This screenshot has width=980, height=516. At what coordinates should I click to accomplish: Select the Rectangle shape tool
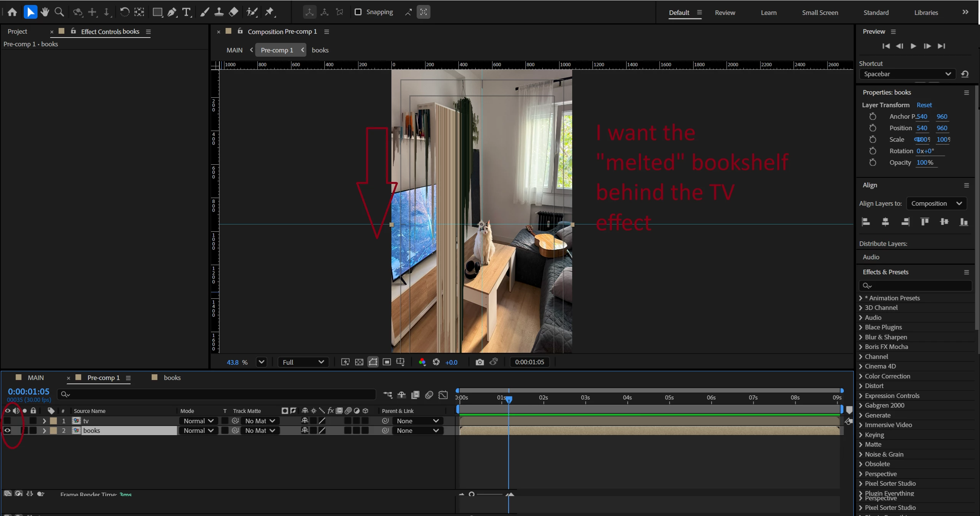(x=157, y=12)
